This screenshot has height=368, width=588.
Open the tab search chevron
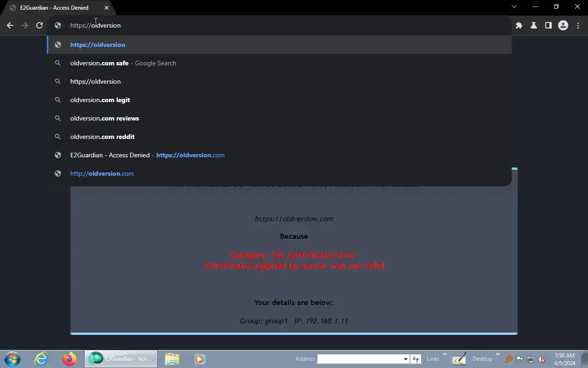pyautogui.click(x=514, y=6)
